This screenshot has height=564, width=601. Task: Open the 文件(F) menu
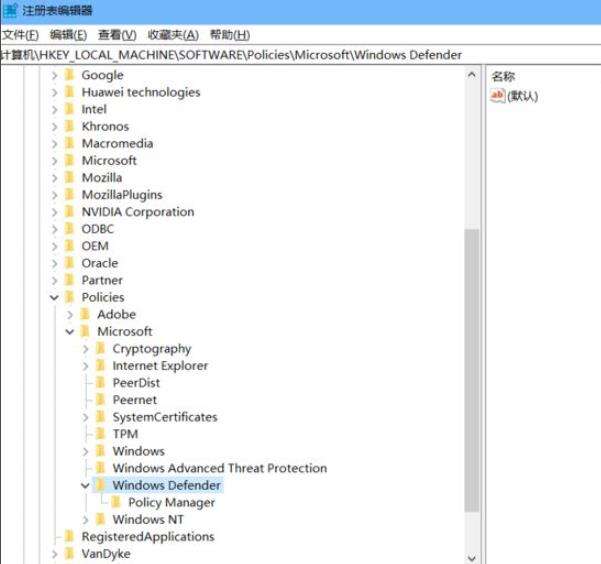pos(20,35)
